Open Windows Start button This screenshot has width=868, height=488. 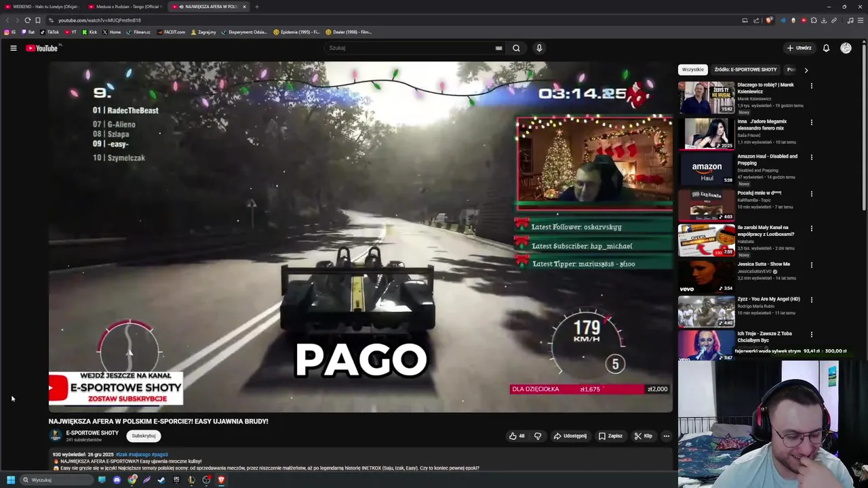tap(11, 480)
